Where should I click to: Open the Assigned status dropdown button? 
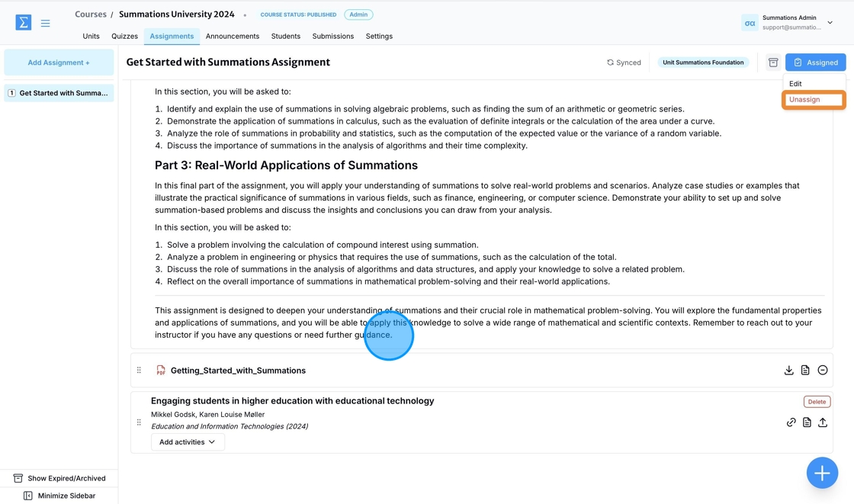pyautogui.click(x=815, y=63)
